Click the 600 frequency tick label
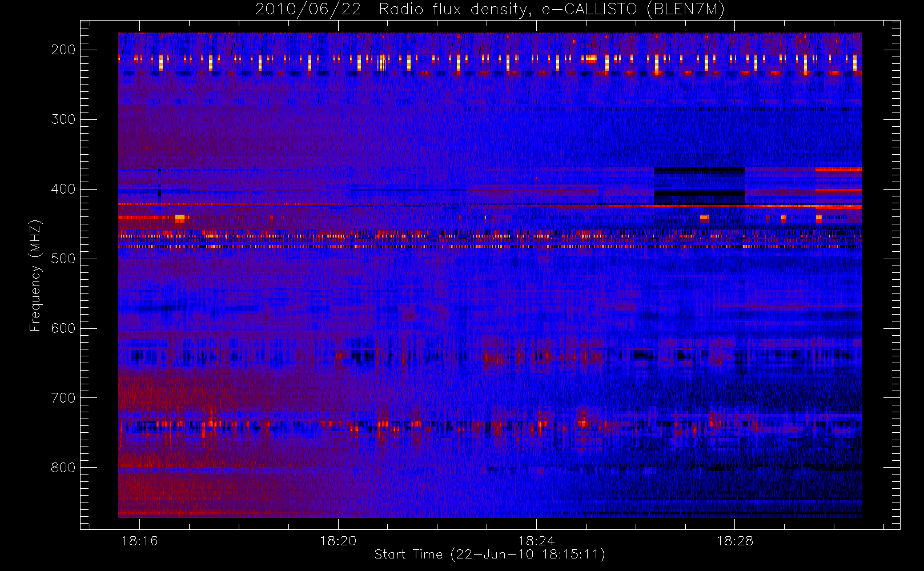 coord(63,328)
